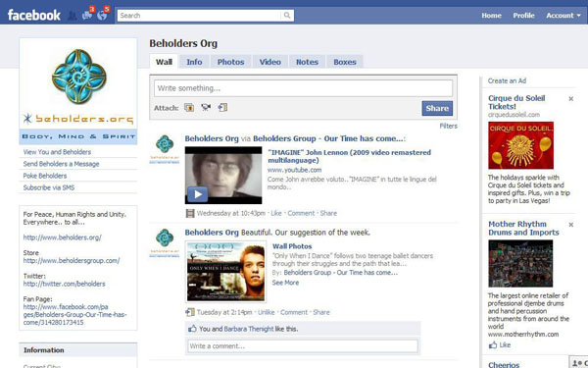588x368 pixels.
Task: Attach a photo using photo icon
Action: pyautogui.click(x=189, y=108)
